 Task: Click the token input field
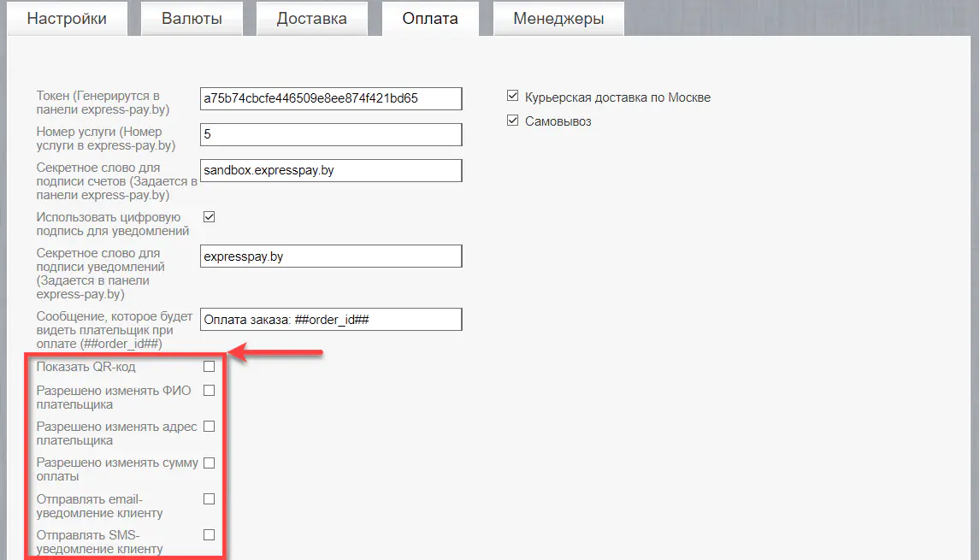(331, 97)
